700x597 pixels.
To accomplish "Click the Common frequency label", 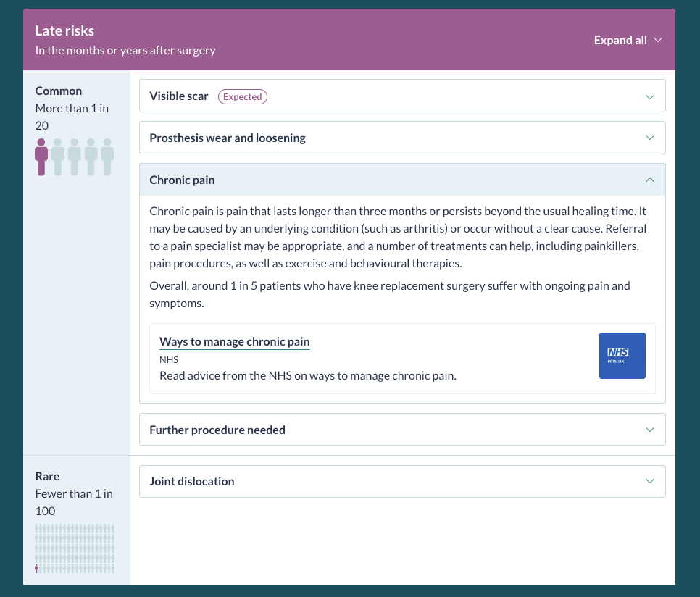I will 59,91.
